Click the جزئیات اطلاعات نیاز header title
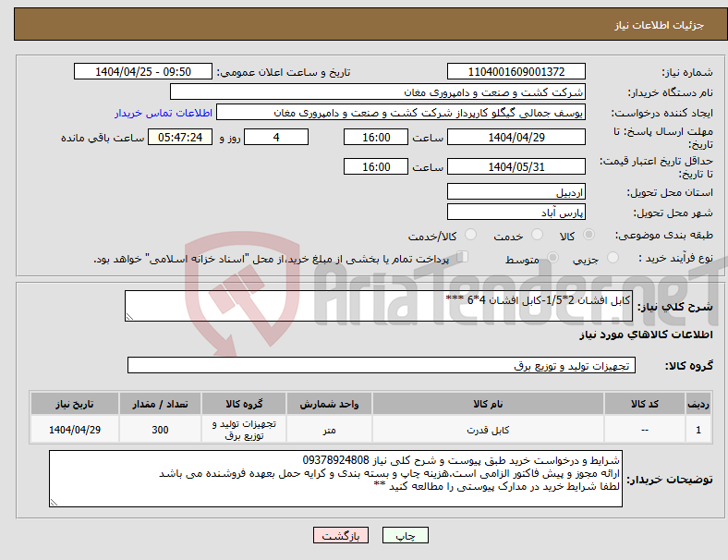728x560 pixels. pos(659,25)
